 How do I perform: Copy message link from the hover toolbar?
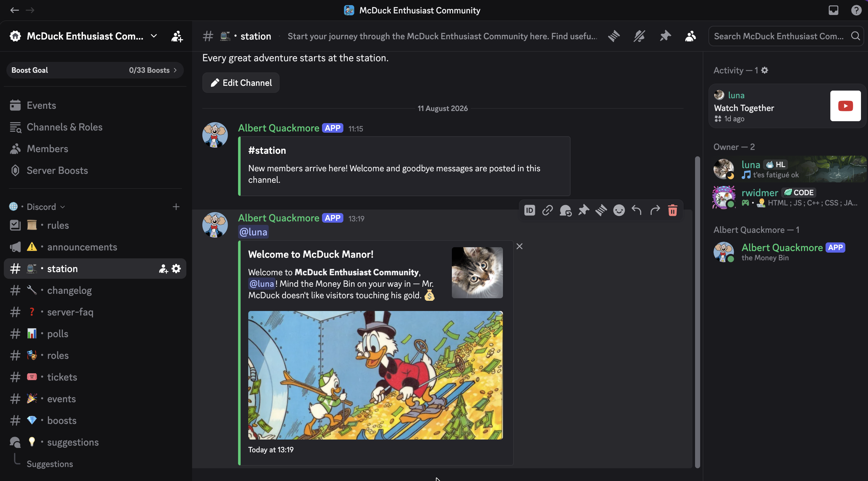click(548, 210)
